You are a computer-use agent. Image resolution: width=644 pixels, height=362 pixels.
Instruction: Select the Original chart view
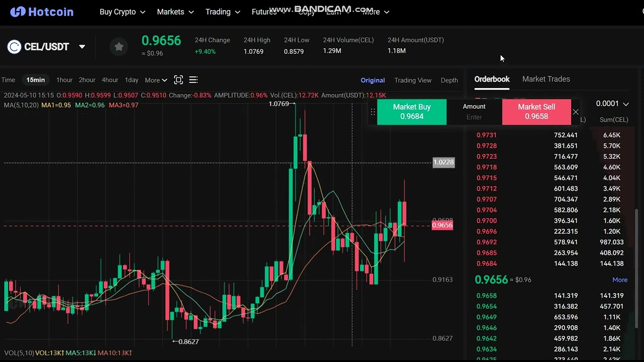click(x=373, y=80)
